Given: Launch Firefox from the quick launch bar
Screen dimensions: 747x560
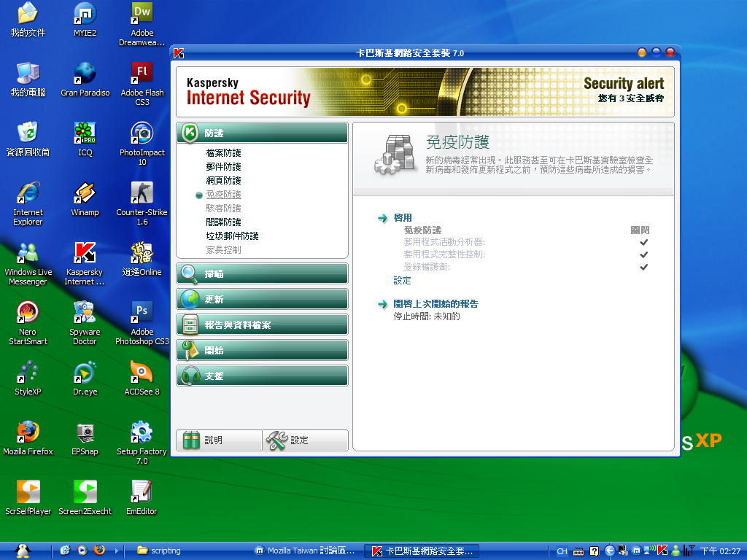Looking at the screenshot, I should coord(99,551).
